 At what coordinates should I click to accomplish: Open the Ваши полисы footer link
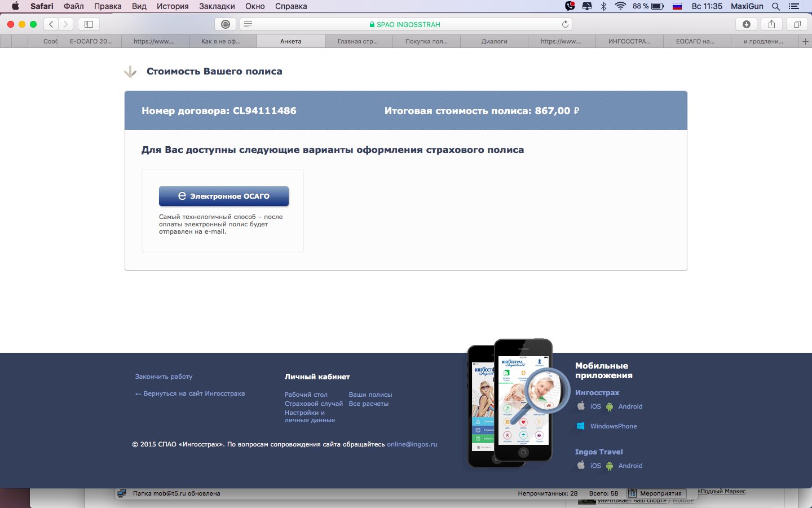click(370, 395)
